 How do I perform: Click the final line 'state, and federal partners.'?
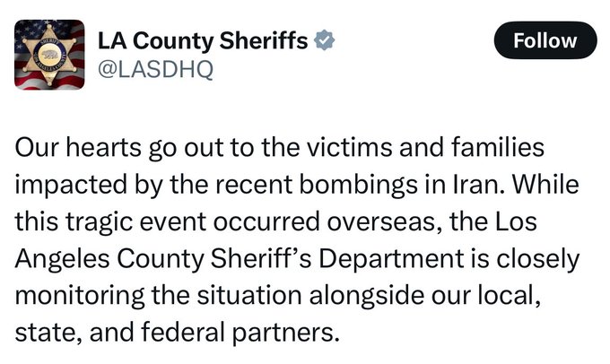[179, 329]
